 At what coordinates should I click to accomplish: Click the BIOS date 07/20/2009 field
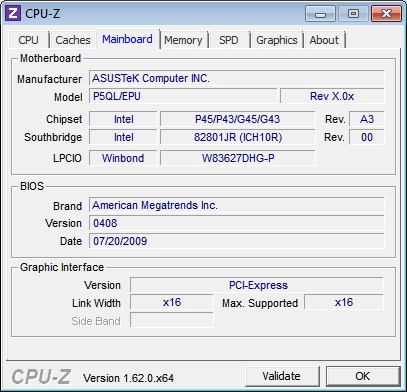[237, 241]
